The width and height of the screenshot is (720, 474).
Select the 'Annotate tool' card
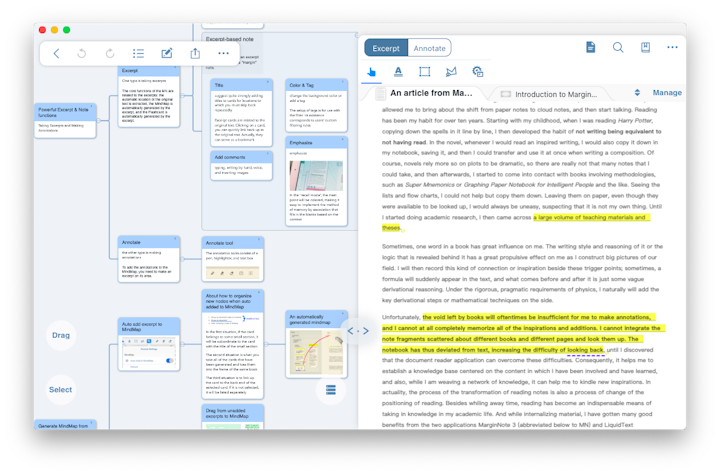pyautogui.click(x=232, y=259)
